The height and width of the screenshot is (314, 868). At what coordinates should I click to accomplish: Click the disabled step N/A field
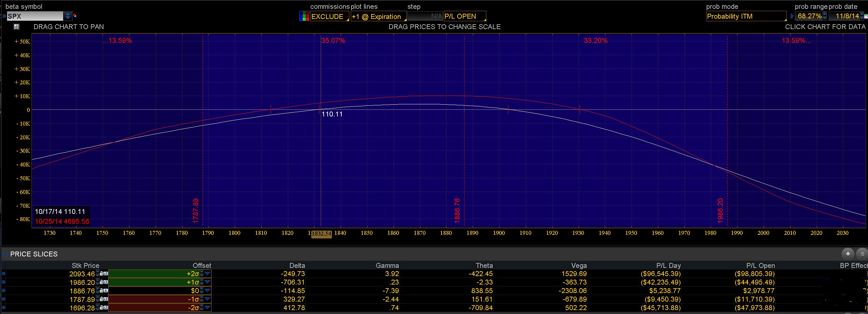pos(425,16)
